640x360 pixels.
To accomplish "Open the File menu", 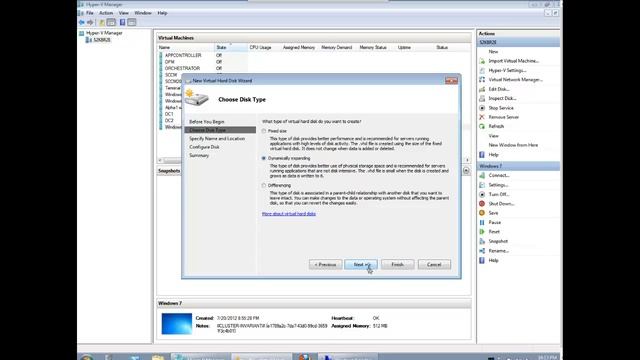I will point(89,13).
